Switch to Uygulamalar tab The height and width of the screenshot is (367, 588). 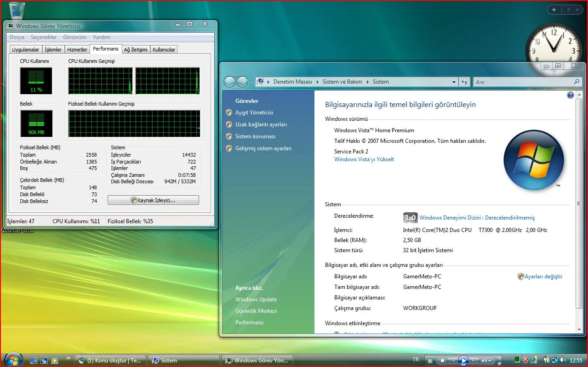26,50
